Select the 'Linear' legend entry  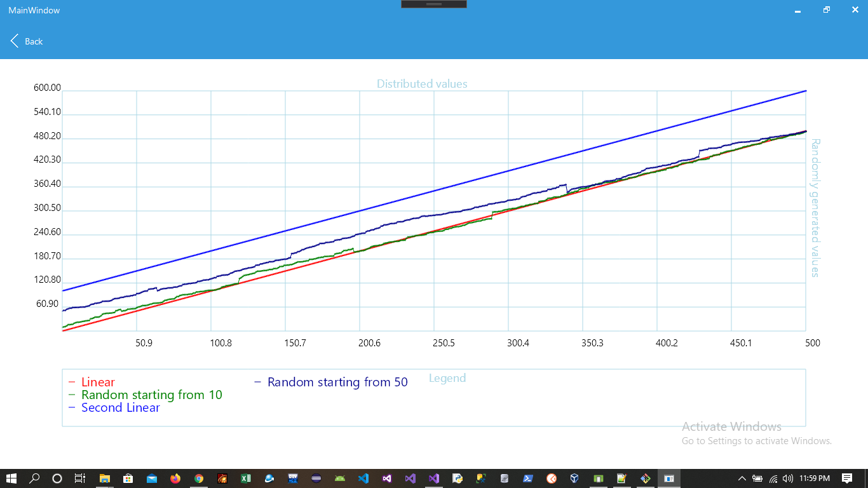click(x=98, y=382)
